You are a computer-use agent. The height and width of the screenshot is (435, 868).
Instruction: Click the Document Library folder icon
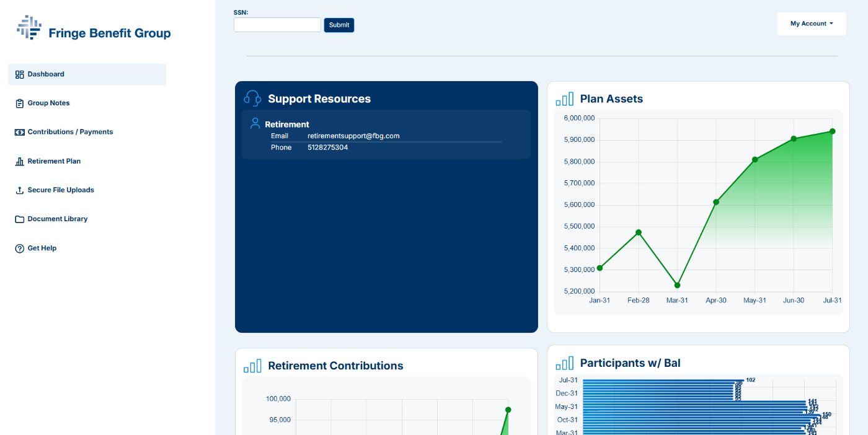coord(19,219)
